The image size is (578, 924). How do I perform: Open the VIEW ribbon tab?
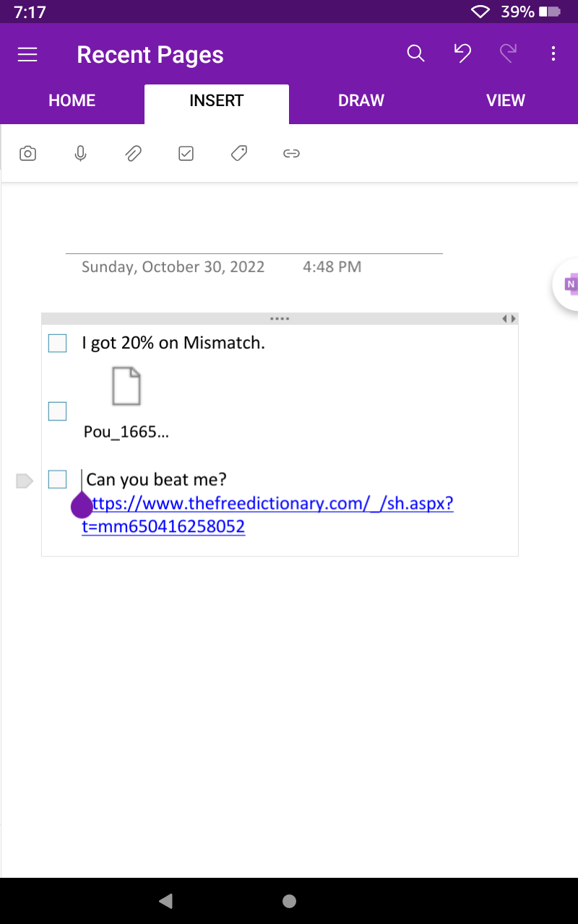[x=505, y=100]
